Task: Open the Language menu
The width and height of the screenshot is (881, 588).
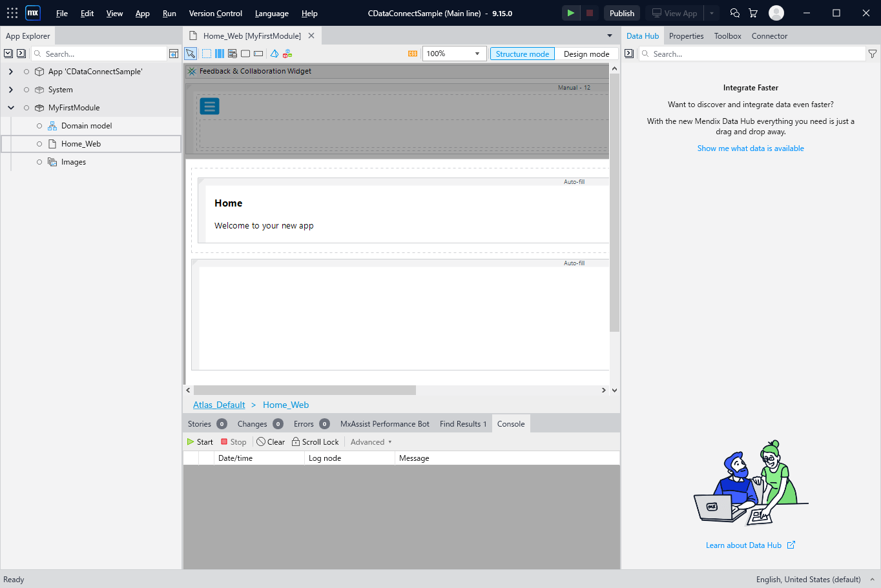Action: tap(272, 13)
